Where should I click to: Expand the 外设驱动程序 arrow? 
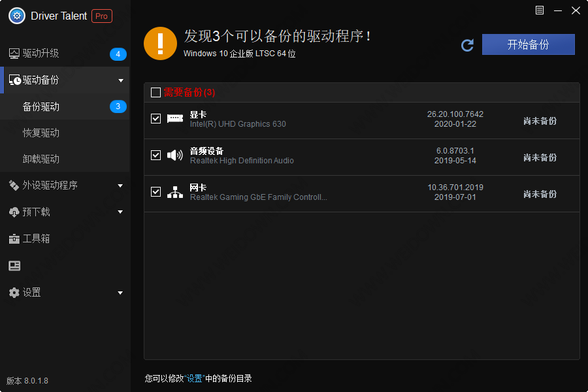click(x=120, y=186)
